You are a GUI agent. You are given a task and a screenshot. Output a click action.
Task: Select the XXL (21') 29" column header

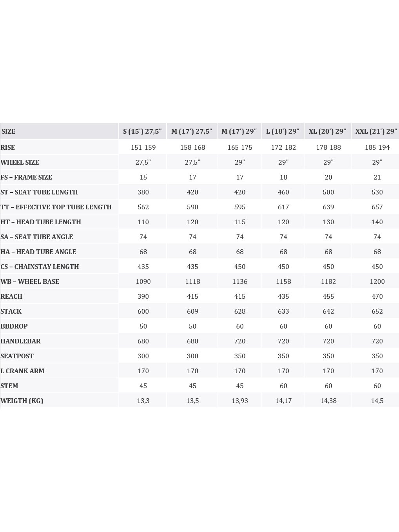coord(375,131)
